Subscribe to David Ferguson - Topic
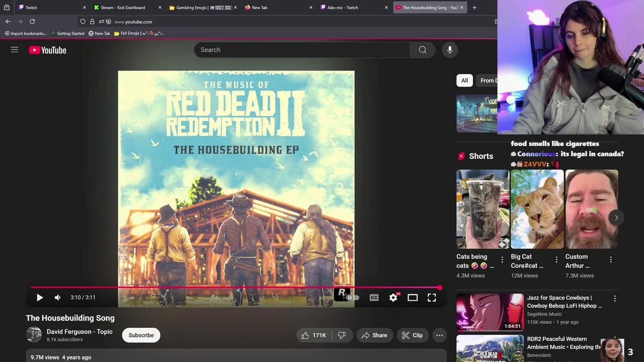Viewport: 644px width, 362px height. coord(141,335)
